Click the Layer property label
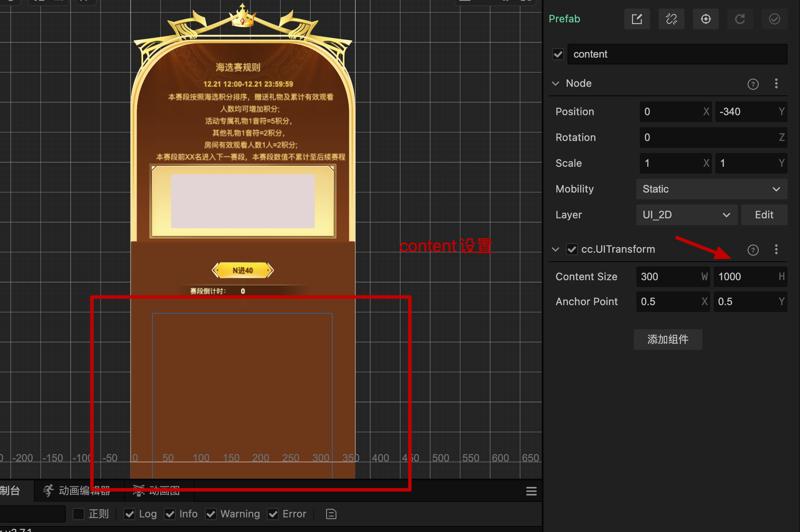The image size is (800, 532). click(568, 215)
